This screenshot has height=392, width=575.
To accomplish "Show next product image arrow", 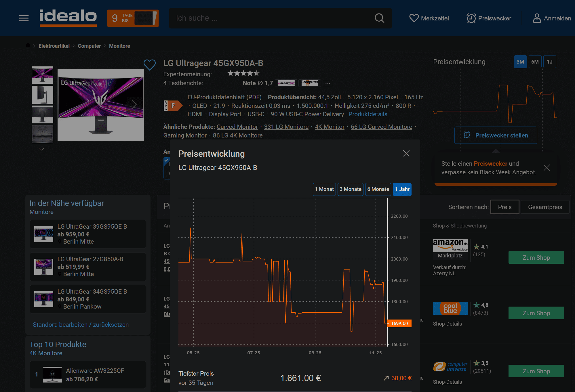I will tap(134, 104).
